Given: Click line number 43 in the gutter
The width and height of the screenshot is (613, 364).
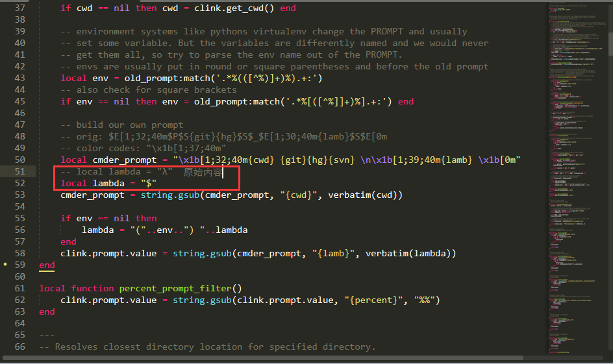Looking at the screenshot, I should (x=19, y=78).
